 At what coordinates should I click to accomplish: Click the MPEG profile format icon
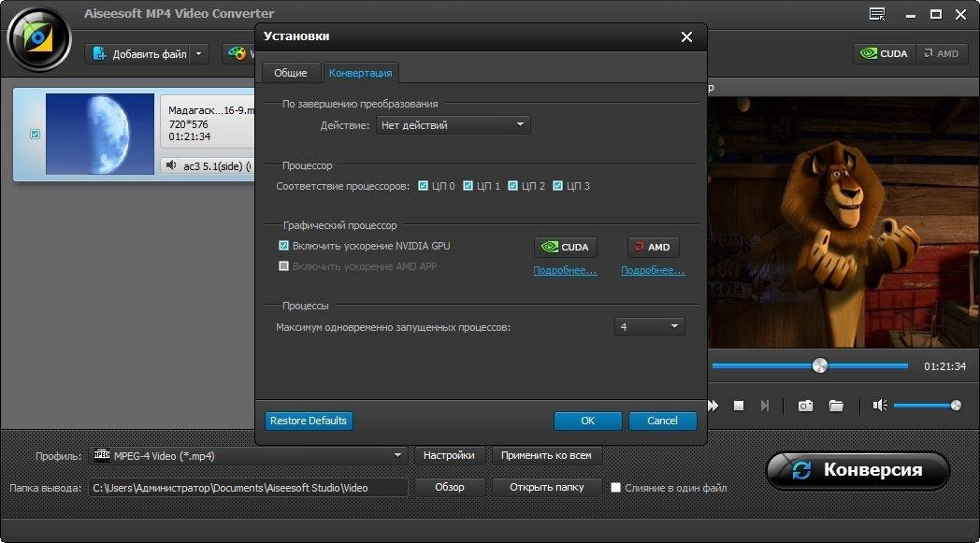tap(102, 455)
